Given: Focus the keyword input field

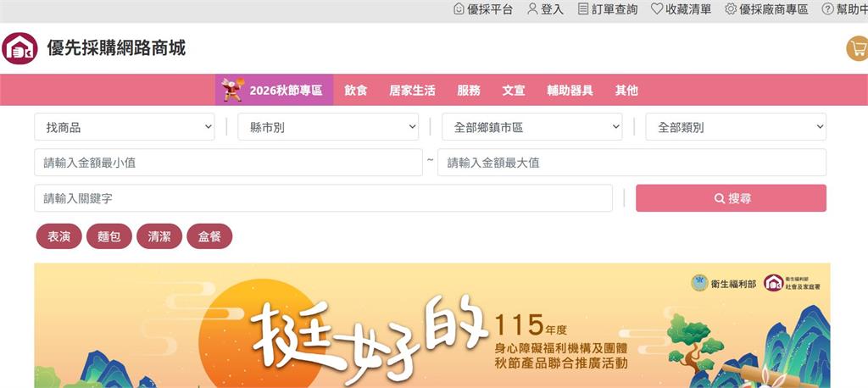Looking at the screenshot, I should click(323, 198).
